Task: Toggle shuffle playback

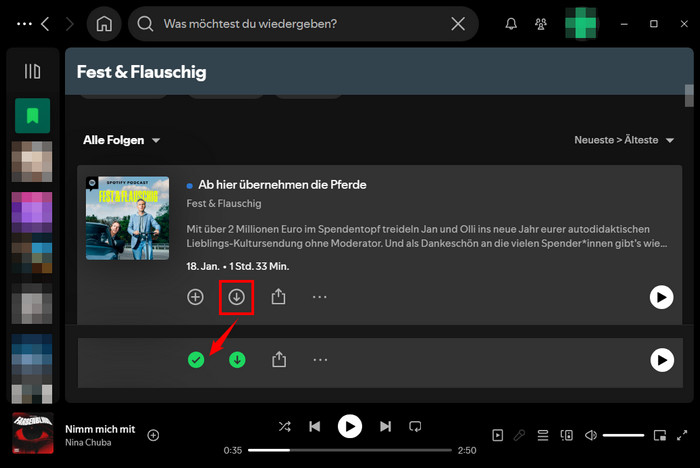Action: 285,426
